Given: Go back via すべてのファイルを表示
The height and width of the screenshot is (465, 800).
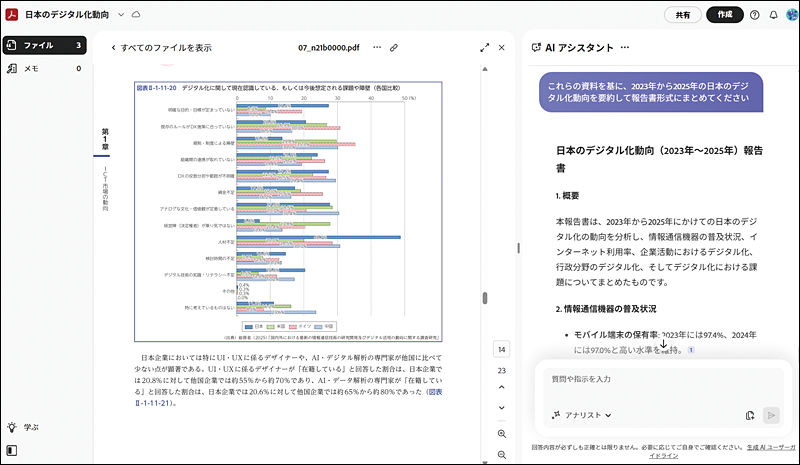Looking at the screenshot, I should [x=160, y=47].
